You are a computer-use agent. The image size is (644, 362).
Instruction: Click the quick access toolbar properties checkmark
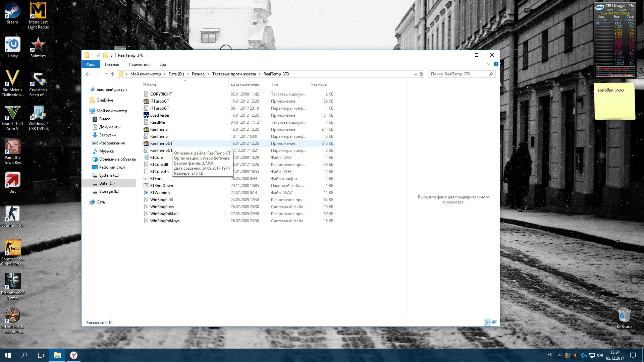click(98, 55)
